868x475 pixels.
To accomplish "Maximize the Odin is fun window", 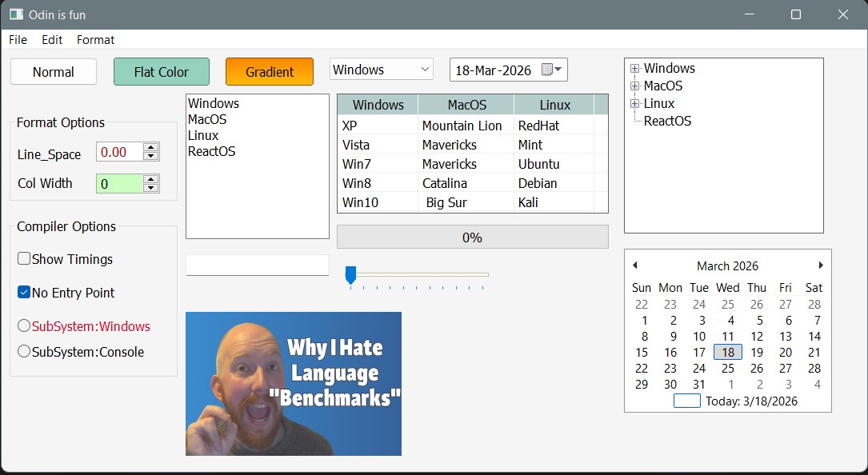I will 796,14.
